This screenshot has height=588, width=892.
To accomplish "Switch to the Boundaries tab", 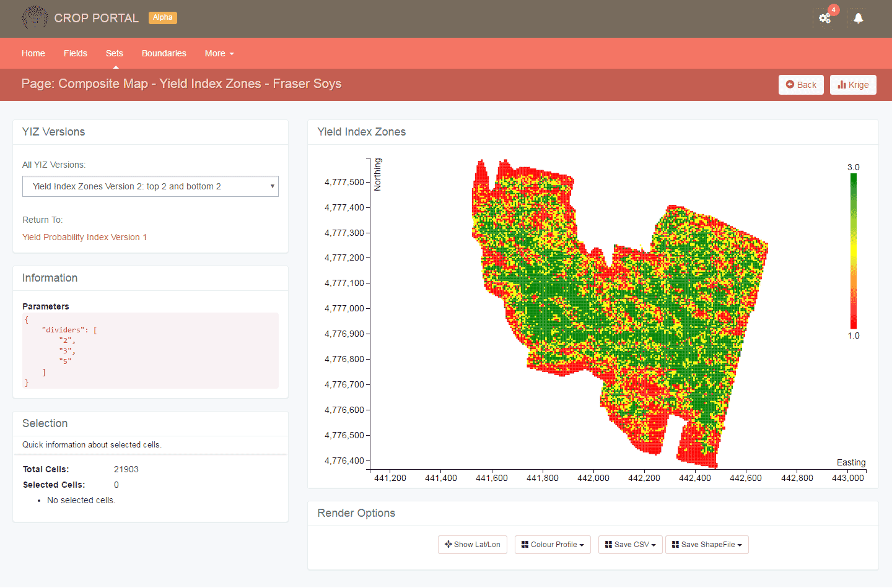I will point(164,53).
